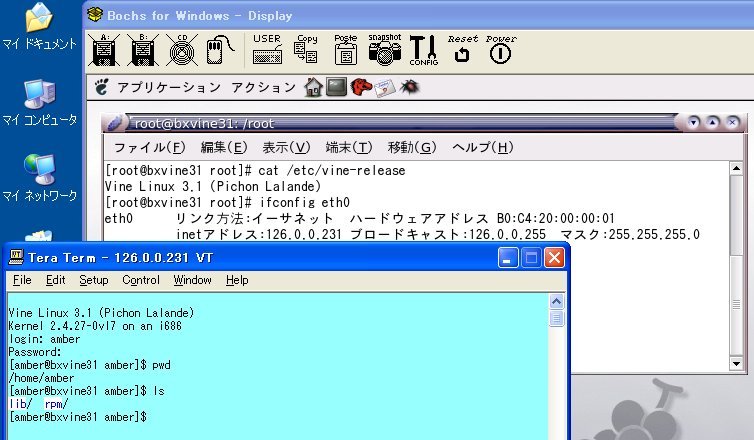This screenshot has width=754, height=440.
Task: Open 表示(V) menu in root terminal
Action: 286,147
